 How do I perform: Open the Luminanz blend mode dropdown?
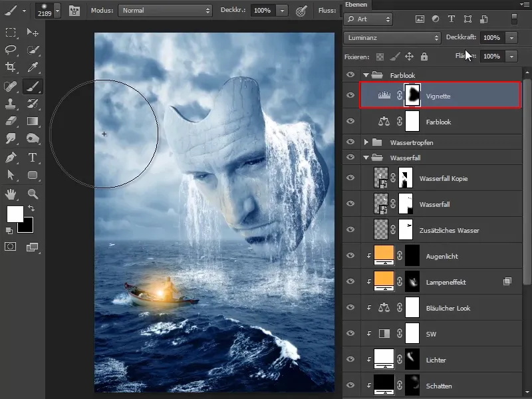pyautogui.click(x=392, y=38)
